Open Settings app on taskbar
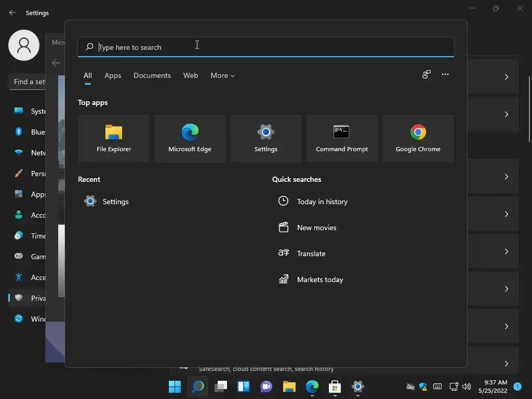This screenshot has width=532, height=399. click(357, 387)
